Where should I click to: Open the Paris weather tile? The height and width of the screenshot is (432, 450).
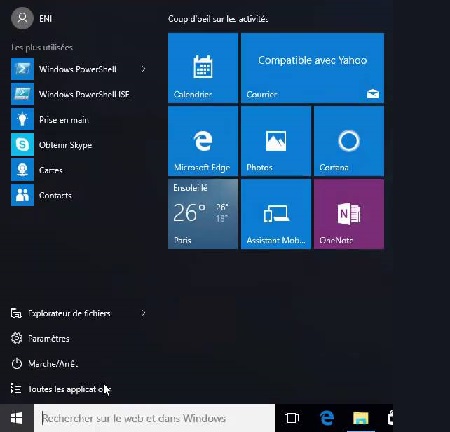[x=203, y=214]
